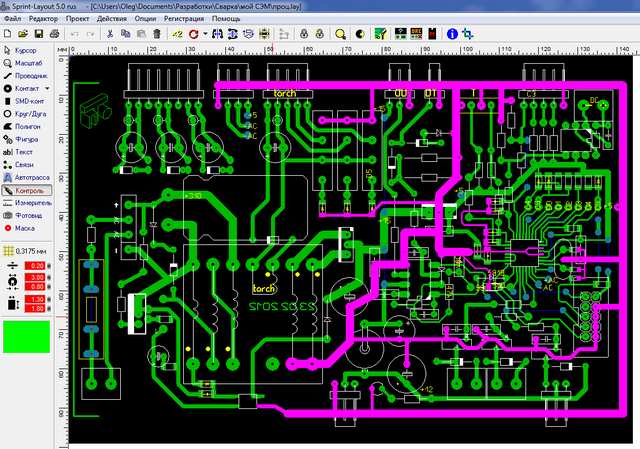The width and height of the screenshot is (640, 449).
Task: Toggle the Фотовид photo view mode
Action: [30, 215]
